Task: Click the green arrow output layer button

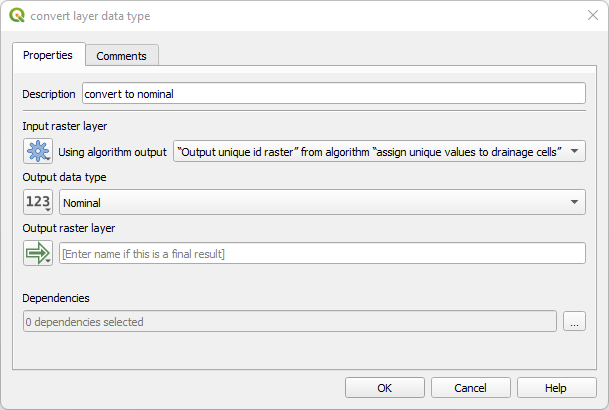Action: [x=38, y=253]
